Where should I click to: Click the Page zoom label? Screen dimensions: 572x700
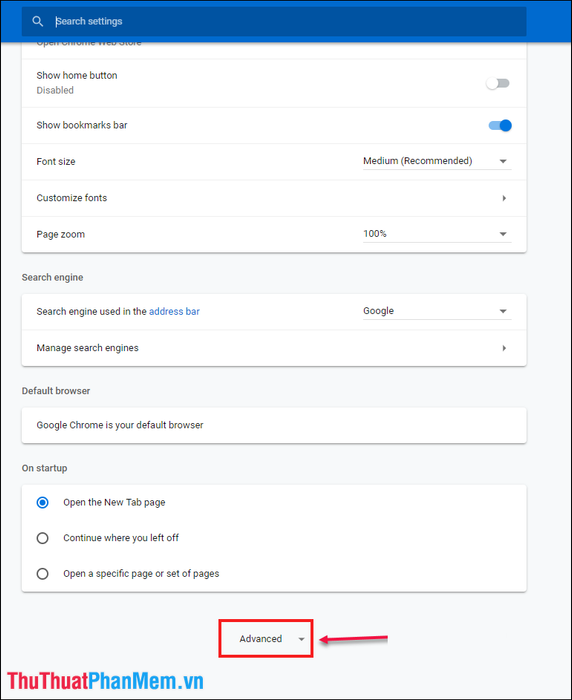(60, 234)
